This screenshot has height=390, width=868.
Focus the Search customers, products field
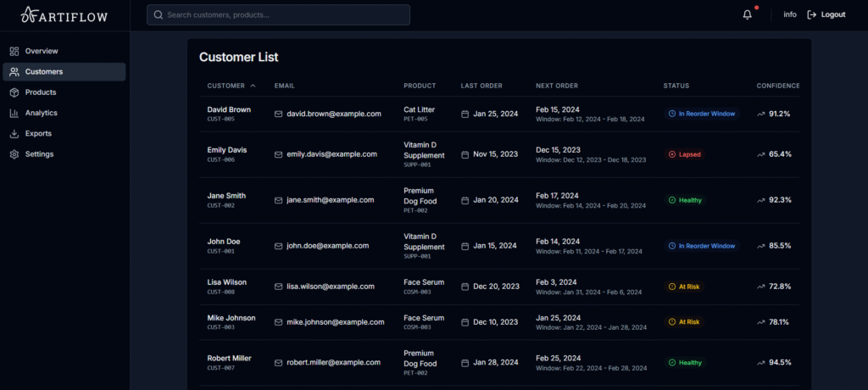tap(278, 15)
